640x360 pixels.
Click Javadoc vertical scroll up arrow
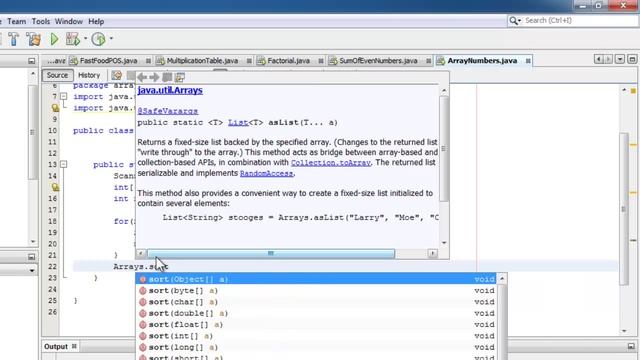444,91
